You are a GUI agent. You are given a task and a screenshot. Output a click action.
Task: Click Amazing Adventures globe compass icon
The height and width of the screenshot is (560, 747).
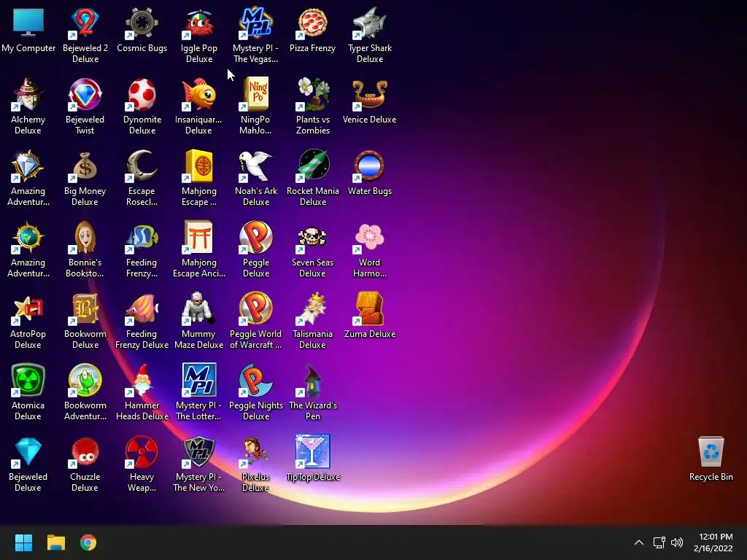(28, 237)
